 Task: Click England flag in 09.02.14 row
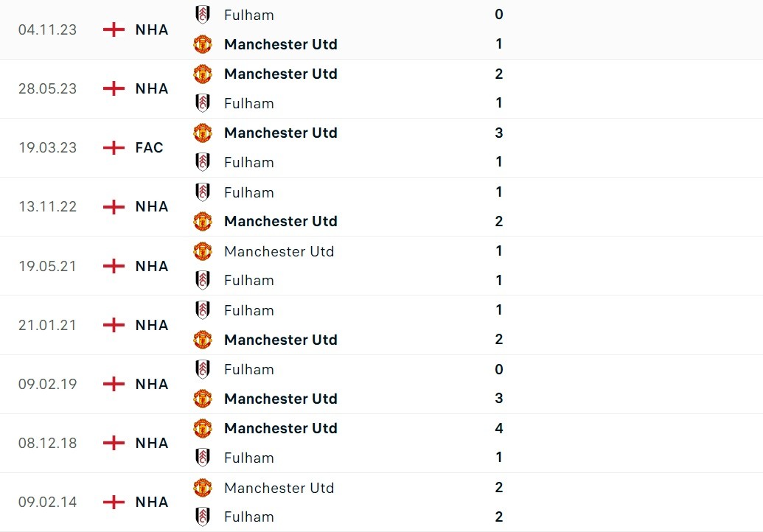114,502
